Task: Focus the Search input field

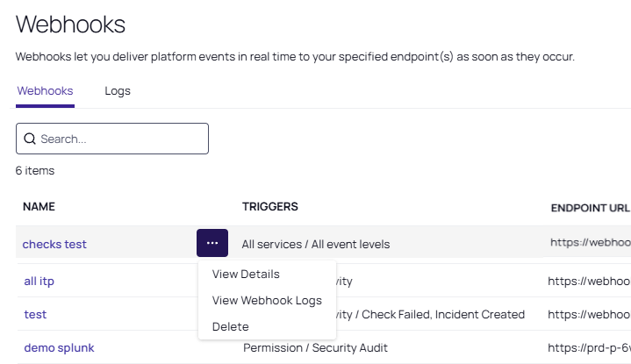Action: coord(121,139)
